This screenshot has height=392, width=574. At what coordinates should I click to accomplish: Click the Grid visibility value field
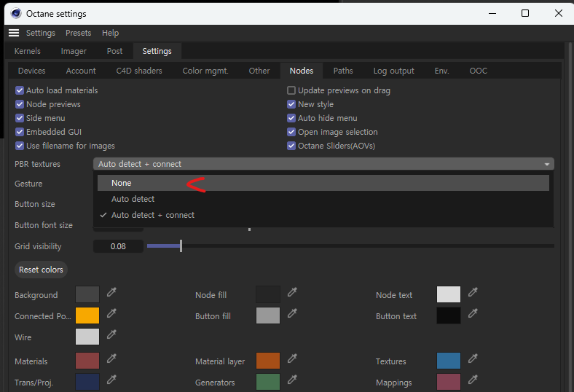[x=118, y=246]
